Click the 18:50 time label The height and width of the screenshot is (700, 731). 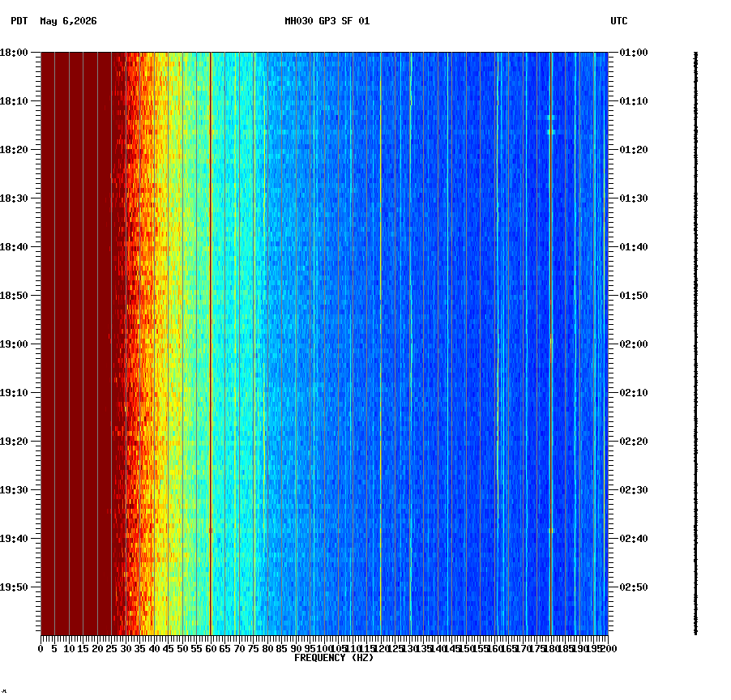(x=14, y=296)
